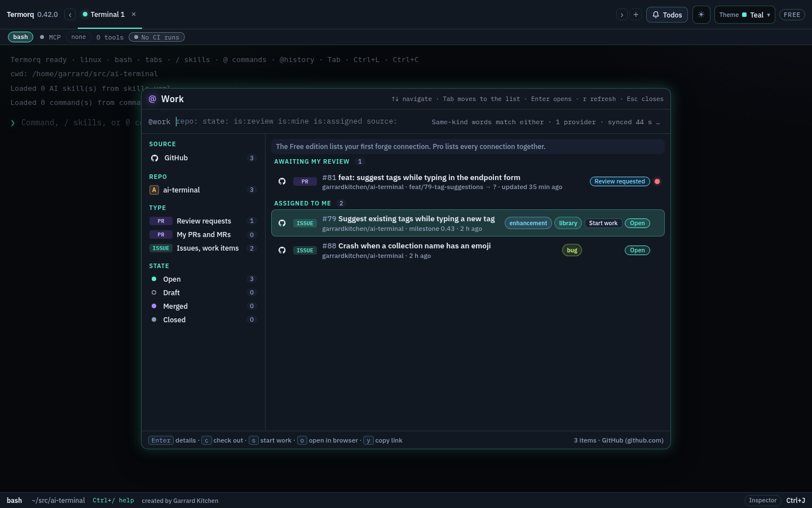Open the Todos panel
Image resolution: width=812 pixels, height=508 pixels.
pos(667,15)
